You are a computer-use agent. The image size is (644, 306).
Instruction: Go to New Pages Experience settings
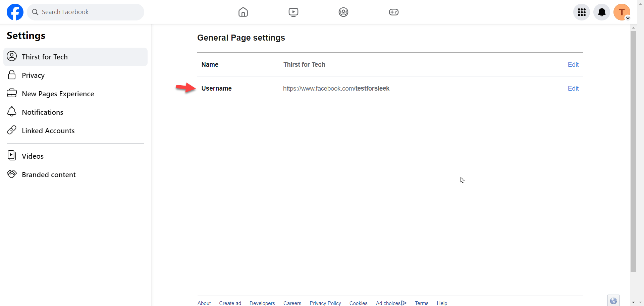pos(58,94)
